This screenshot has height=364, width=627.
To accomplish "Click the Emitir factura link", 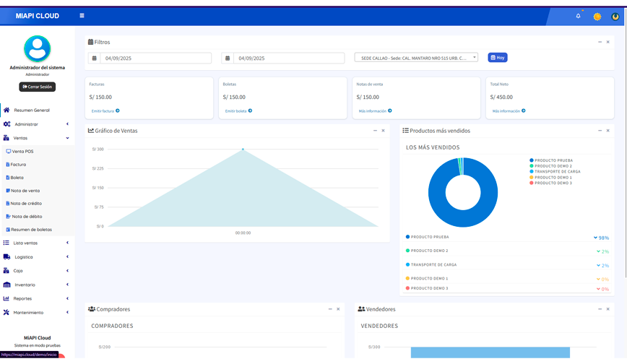I will click(x=105, y=111).
